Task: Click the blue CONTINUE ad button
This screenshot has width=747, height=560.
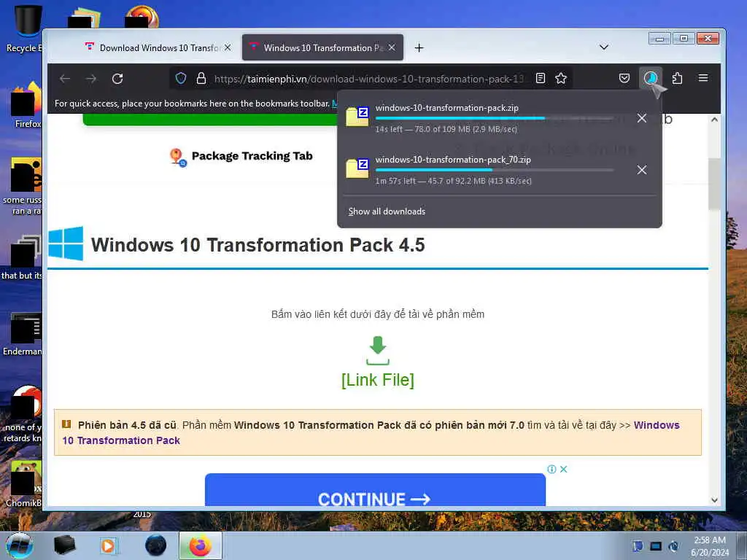Action: tap(375, 490)
